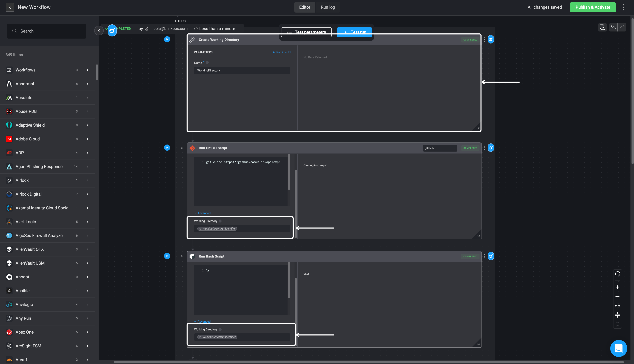Collapse Advanced section in Bash Script step
Image resolution: width=634 pixels, height=364 pixels.
click(202, 322)
